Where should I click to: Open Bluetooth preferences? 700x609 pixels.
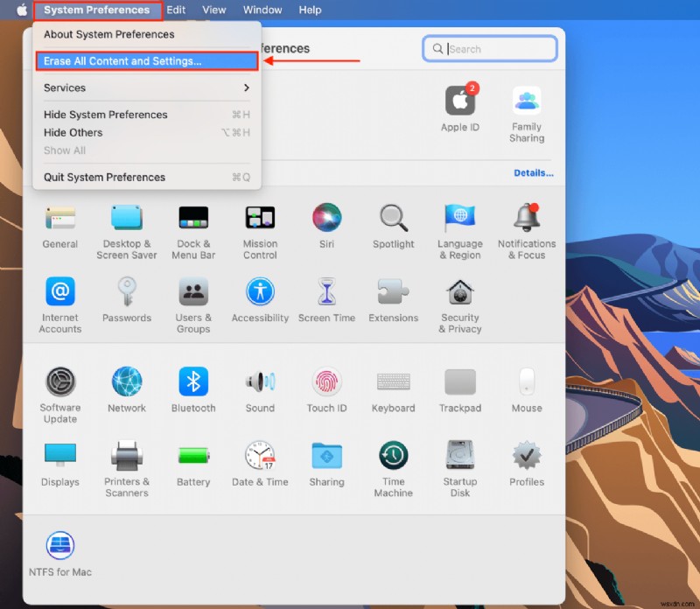[x=192, y=382]
